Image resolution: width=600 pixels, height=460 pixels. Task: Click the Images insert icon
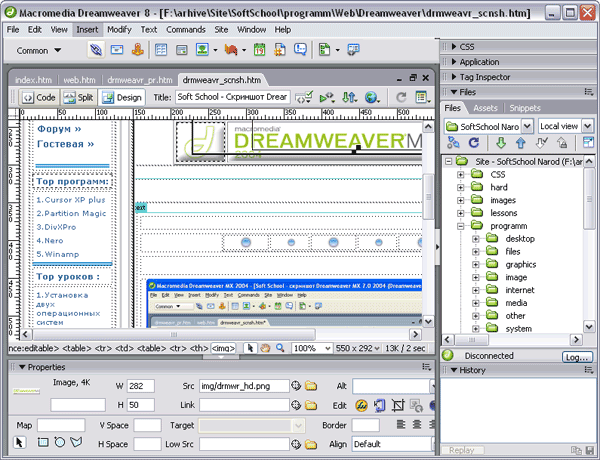[202, 50]
